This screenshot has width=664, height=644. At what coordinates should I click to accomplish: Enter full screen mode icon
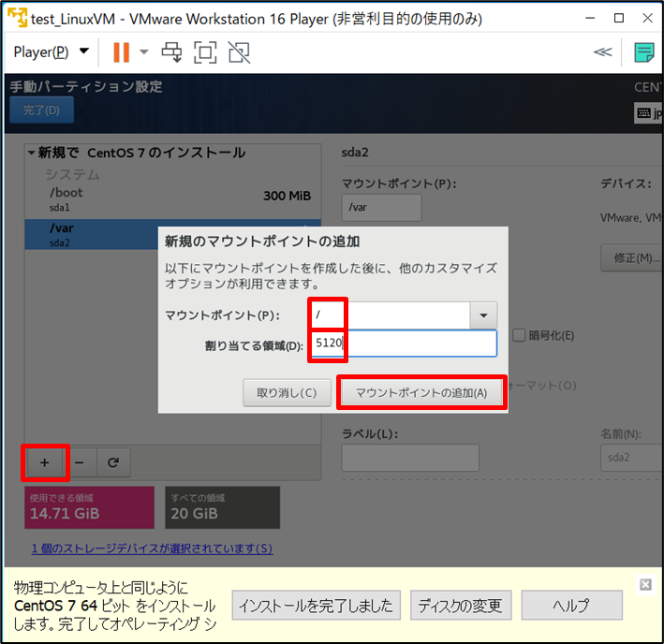pyautogui.click(x=205, y=52)
